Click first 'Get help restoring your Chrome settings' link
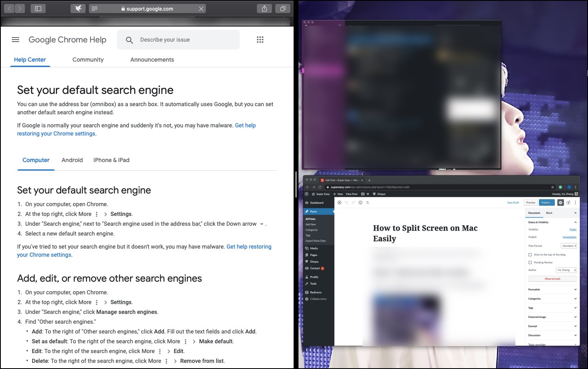Screen dimensions: 588x369 click(x=136, y=129)
